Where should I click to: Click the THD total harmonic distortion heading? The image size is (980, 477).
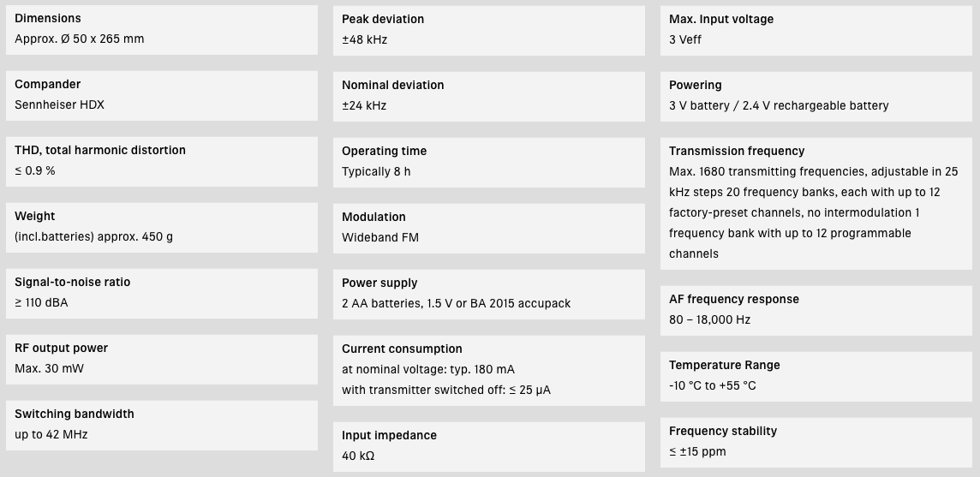(100, 150)
